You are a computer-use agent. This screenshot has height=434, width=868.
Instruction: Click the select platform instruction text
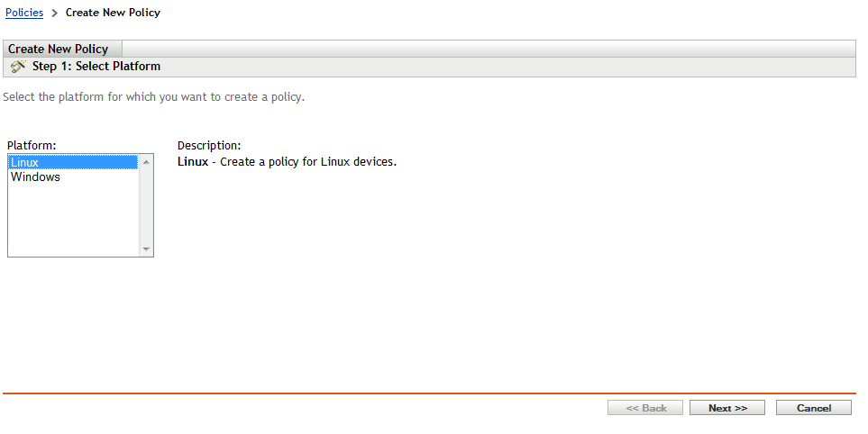(x=153, y=96)
